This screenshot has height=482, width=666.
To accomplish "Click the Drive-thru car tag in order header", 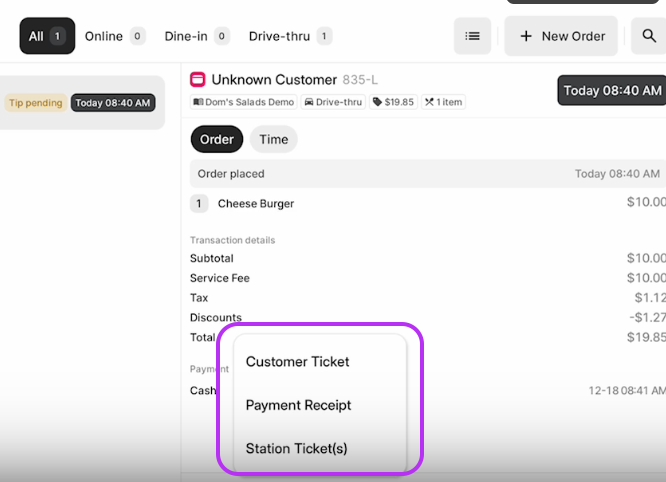I will (x=333, y=102).
